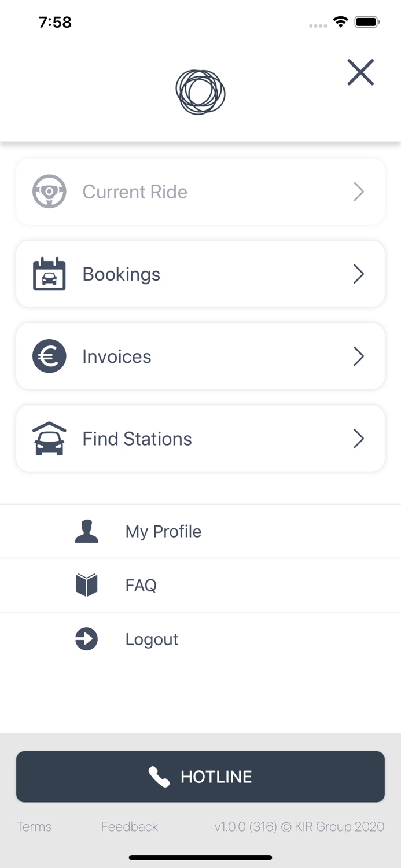Choose Logout from the menu
Screen dimensions: 401x868
click(152, 639)
